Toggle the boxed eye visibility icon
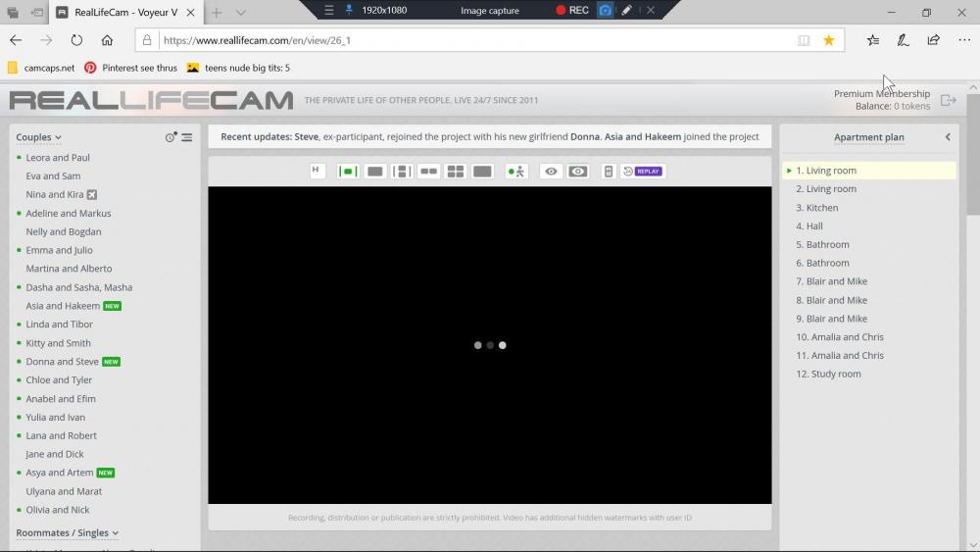The width and height of the screenshot is (980, 552). tap(578, 172)
